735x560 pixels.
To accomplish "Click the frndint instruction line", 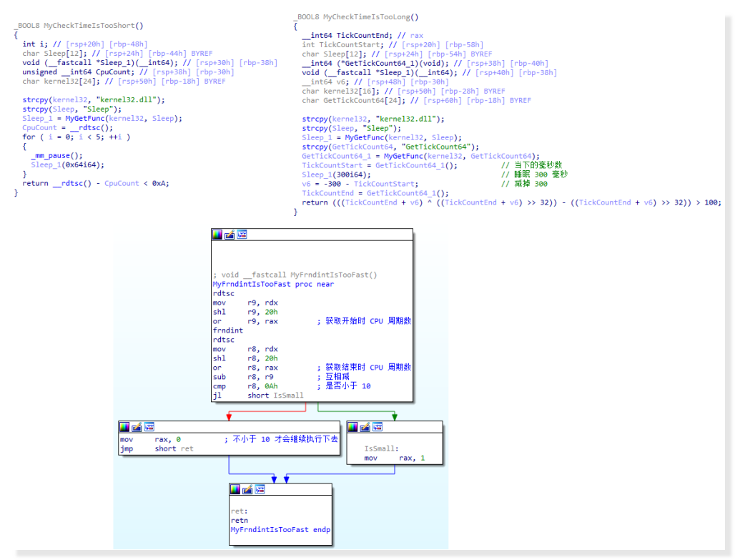I will click(x=227, y=330).
